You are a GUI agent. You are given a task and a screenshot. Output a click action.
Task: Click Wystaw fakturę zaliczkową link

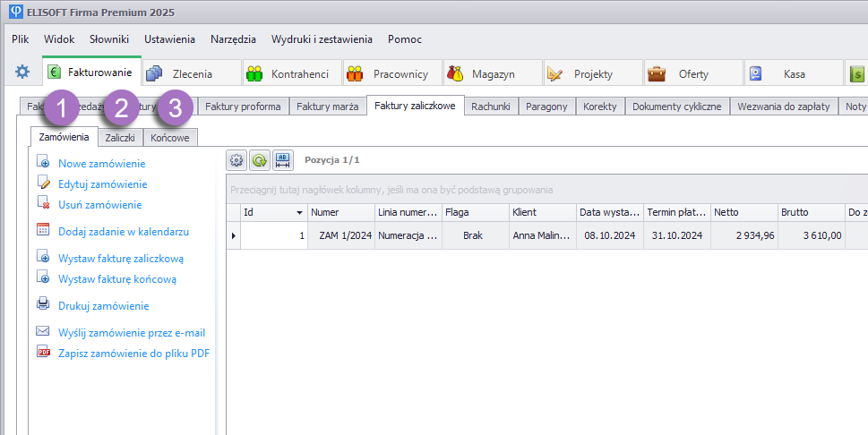[121, 259]
